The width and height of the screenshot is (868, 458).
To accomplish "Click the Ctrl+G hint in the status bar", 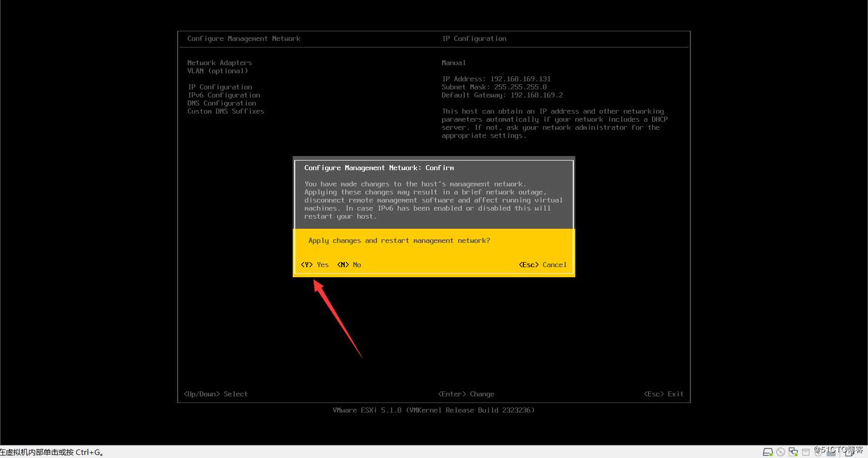I will point(52,452).
